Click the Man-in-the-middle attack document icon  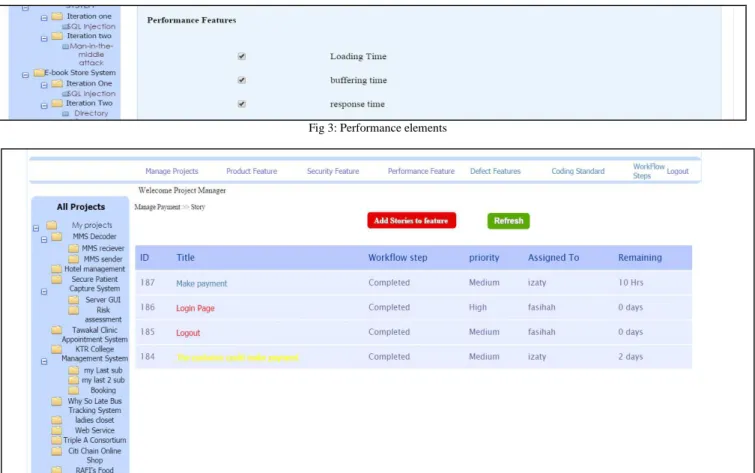click(65, 47)
